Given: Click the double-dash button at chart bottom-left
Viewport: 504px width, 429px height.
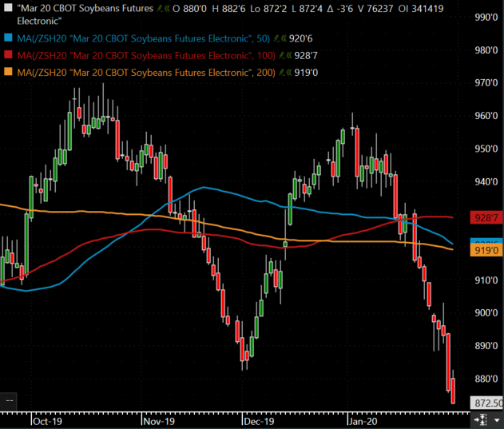Looking at the screenshot, I should (x=10, y=401).
